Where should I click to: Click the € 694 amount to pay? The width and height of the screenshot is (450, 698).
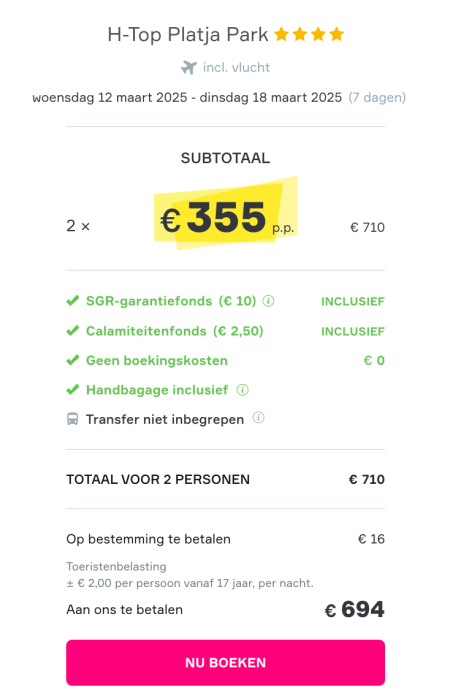pyautogui.click(x=354, y=609)
